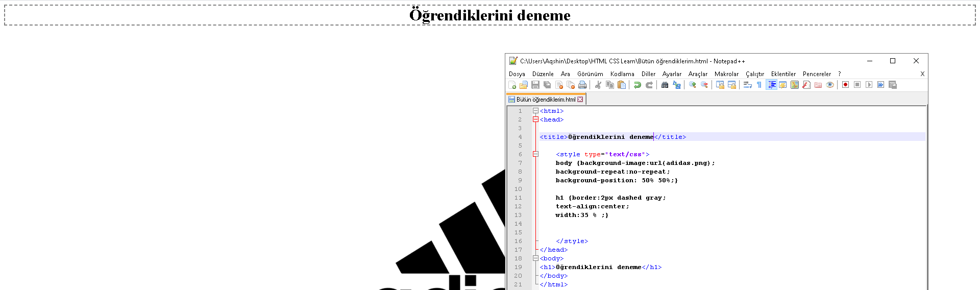Open the Araçlar menu
The width and height of the screenshot is (980, 290).
(x=698, y=74)
